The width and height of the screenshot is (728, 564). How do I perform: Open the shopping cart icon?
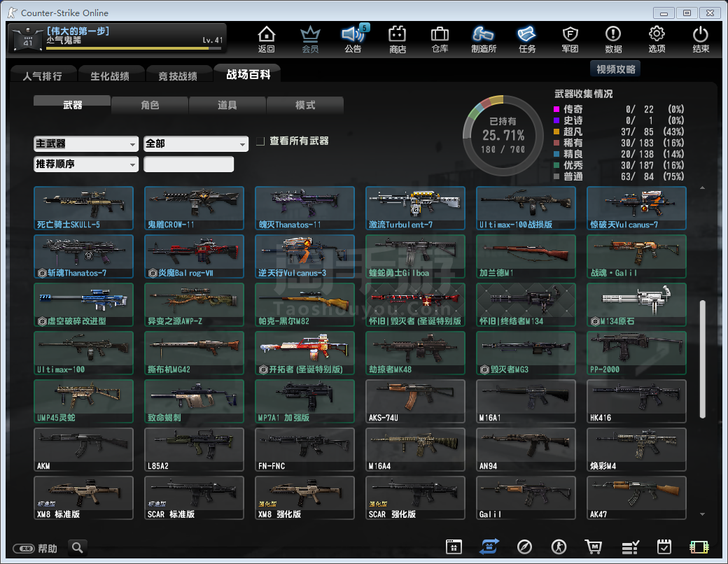click(594, 547)
